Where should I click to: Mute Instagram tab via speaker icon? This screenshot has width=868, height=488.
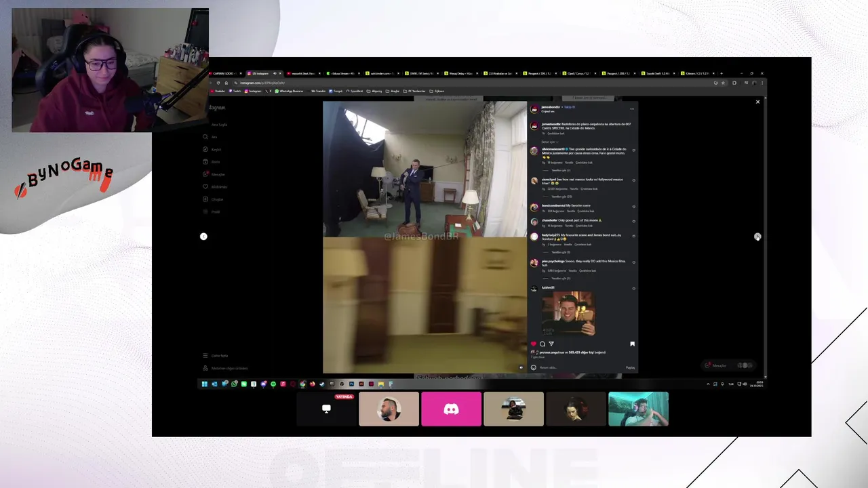(x=275, y=73)
